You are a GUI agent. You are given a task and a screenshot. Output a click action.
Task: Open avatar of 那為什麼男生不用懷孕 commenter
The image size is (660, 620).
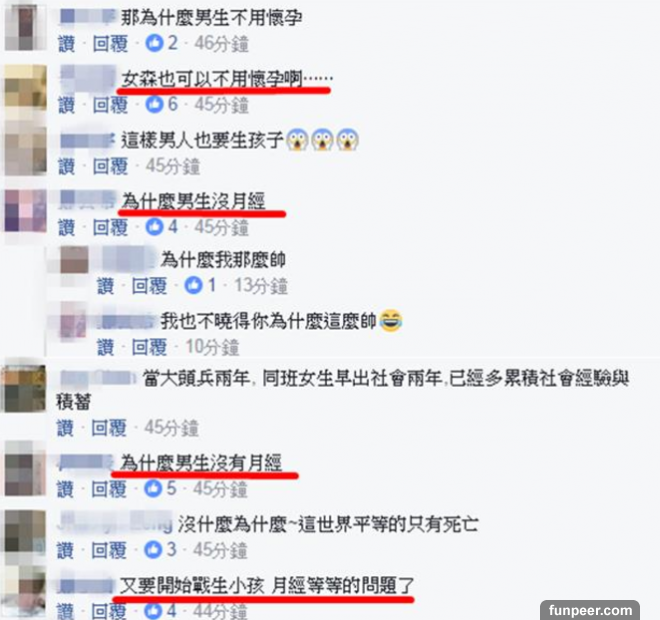[25, 28]
